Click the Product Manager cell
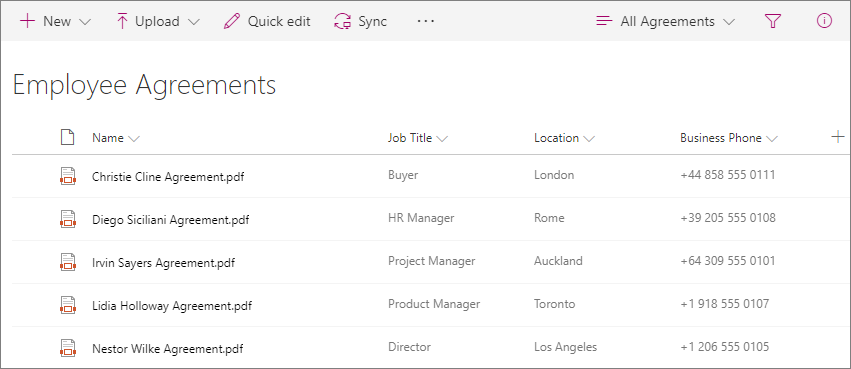Screen dimensions: 851x369 pyautogui.click(x=434, y=303)
